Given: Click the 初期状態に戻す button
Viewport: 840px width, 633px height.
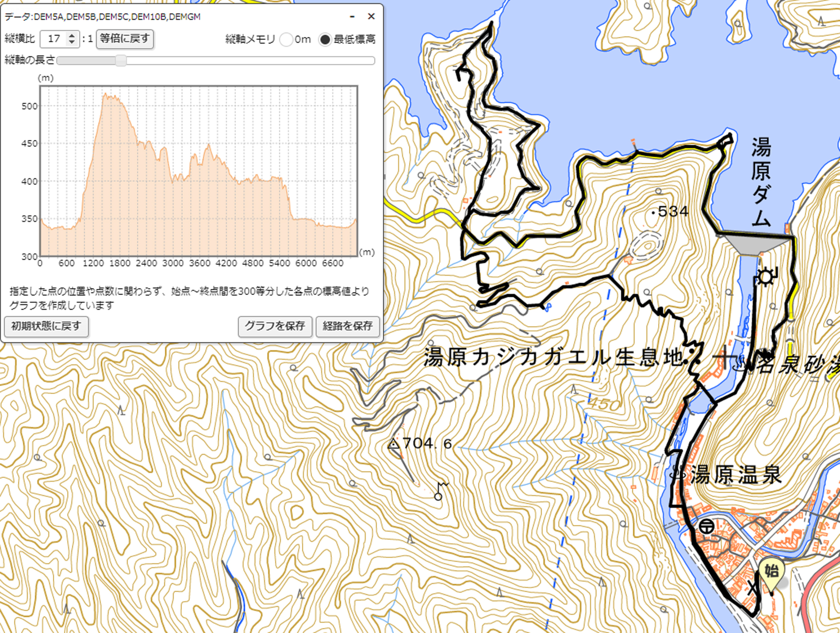Looking at the screenshot, I should click(x=46, y=326).
